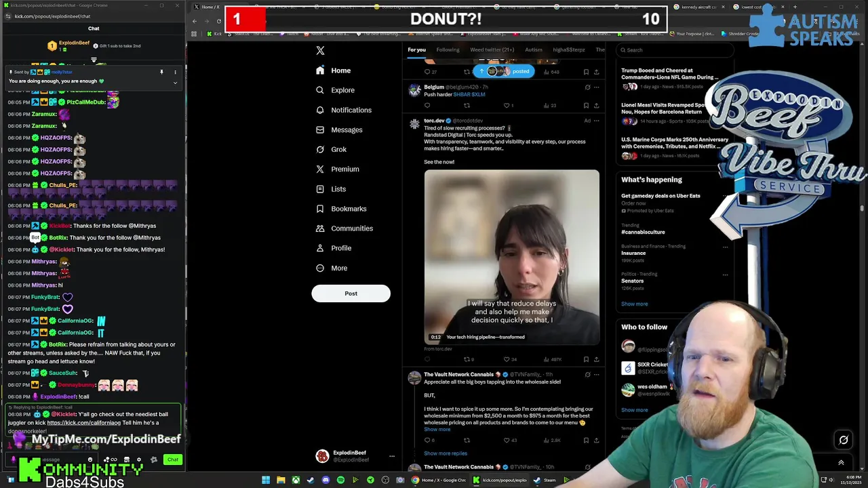Open Trump Booed and Cheered news story

pyautogui.click(x=669, y=74)
